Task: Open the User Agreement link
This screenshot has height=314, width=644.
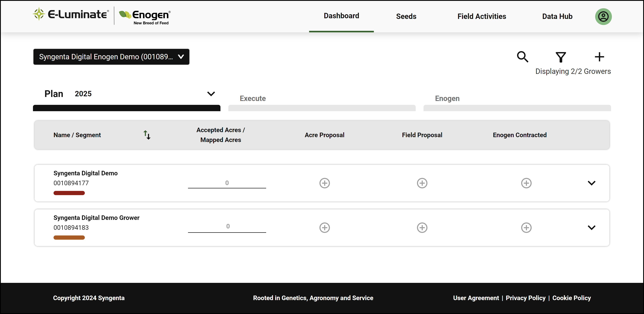Action: [476, 298]
